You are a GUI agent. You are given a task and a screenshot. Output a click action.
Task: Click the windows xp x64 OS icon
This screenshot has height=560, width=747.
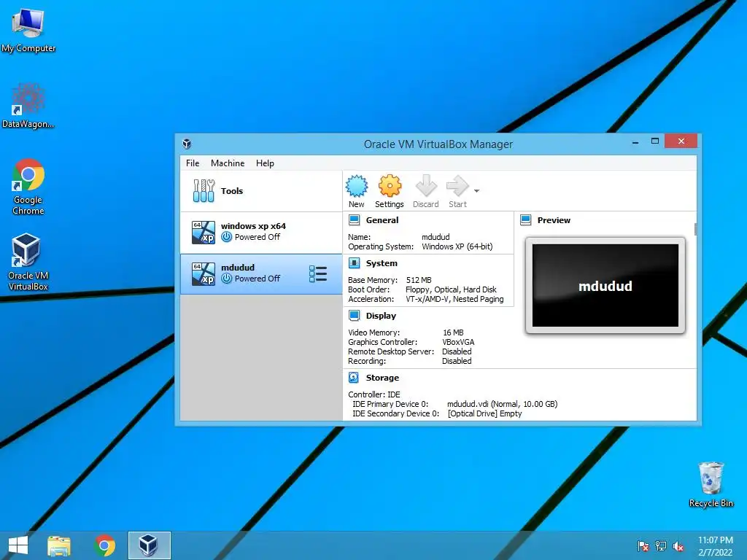(x=204, y=233)
